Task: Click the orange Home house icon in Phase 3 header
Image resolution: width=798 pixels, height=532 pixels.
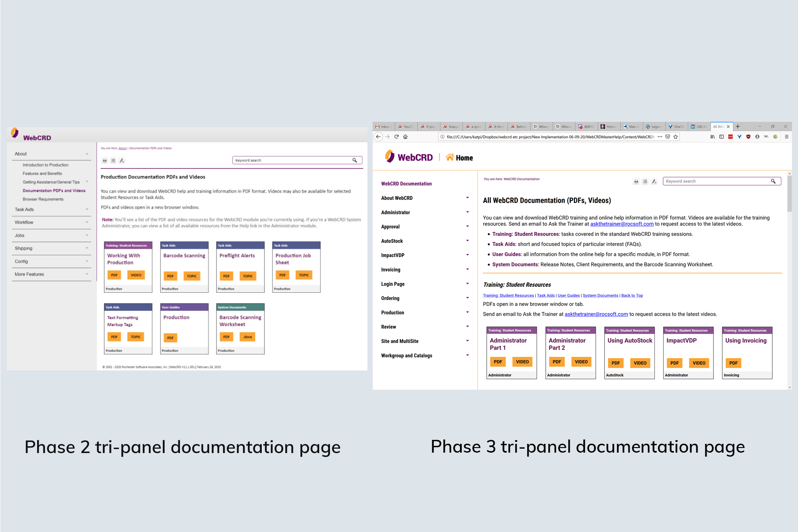Action: pos(450,157)
